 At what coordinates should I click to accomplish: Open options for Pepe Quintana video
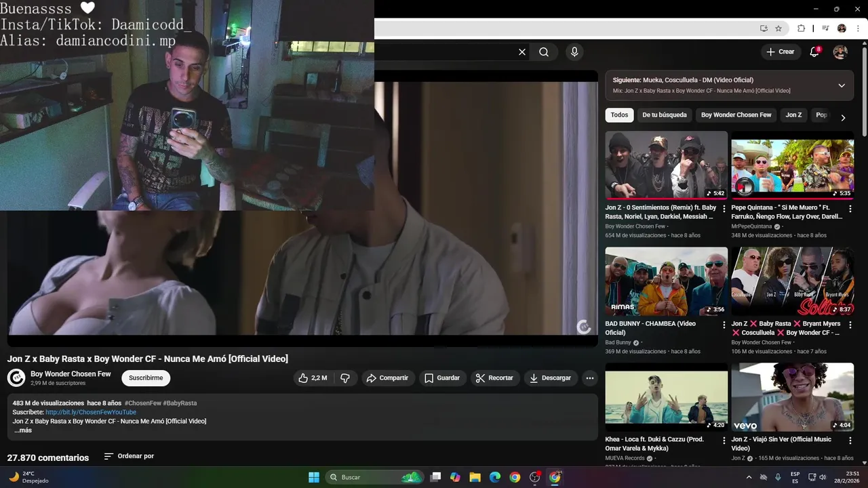tap(850, 209)
